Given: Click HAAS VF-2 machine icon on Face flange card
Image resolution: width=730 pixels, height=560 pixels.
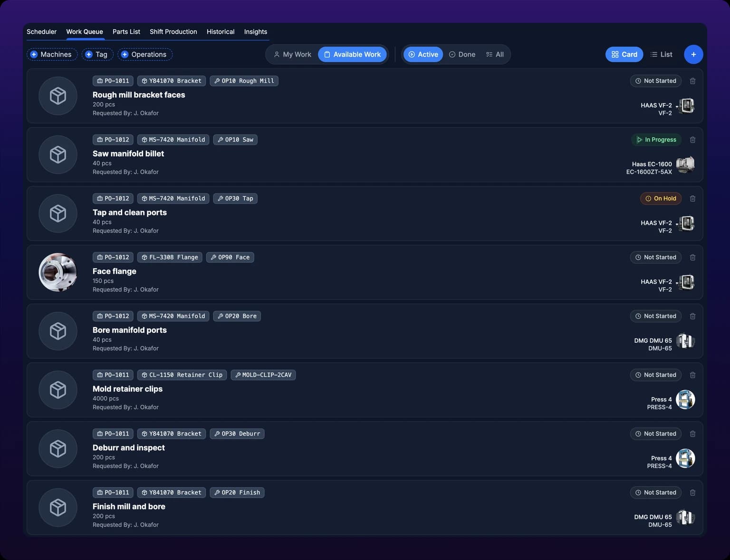Looking at the screenshot, I should tap(685, 282).
